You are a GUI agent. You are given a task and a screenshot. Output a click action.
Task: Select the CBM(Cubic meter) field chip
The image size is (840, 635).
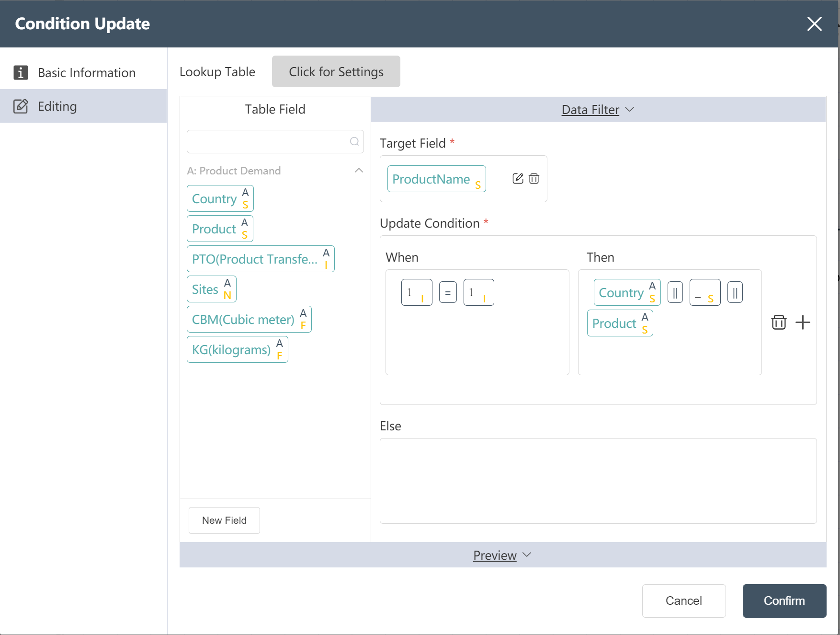tap(249, 319)
